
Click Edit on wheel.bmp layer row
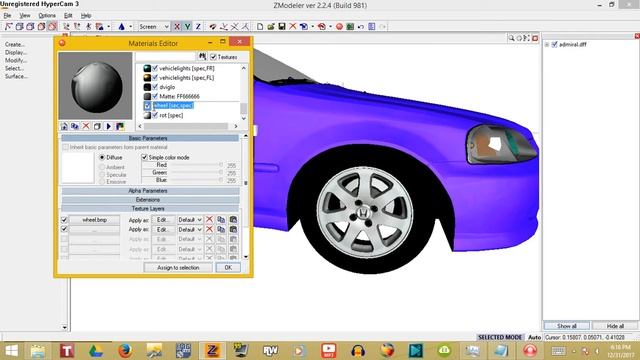pyautogui.click(x=163, y=220)
